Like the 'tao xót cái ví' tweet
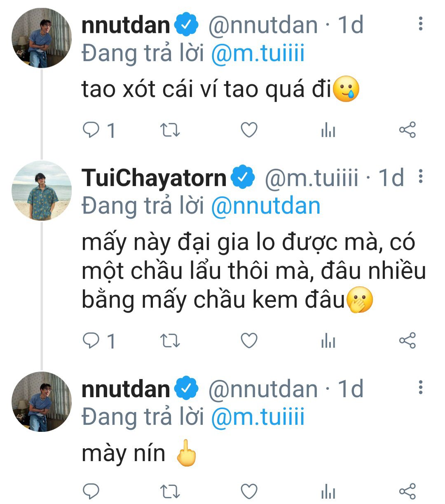445x504 pixels. pos(249,130)
